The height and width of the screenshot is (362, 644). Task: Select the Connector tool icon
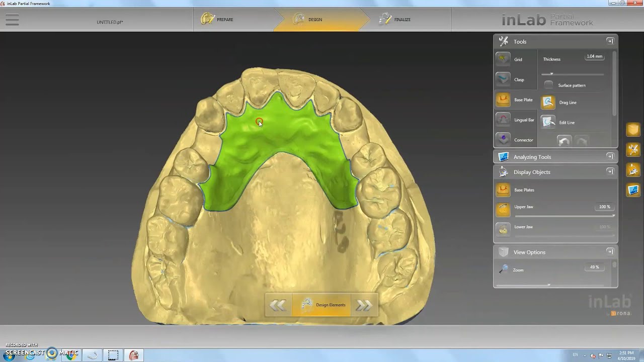click(x=503, y=139)
